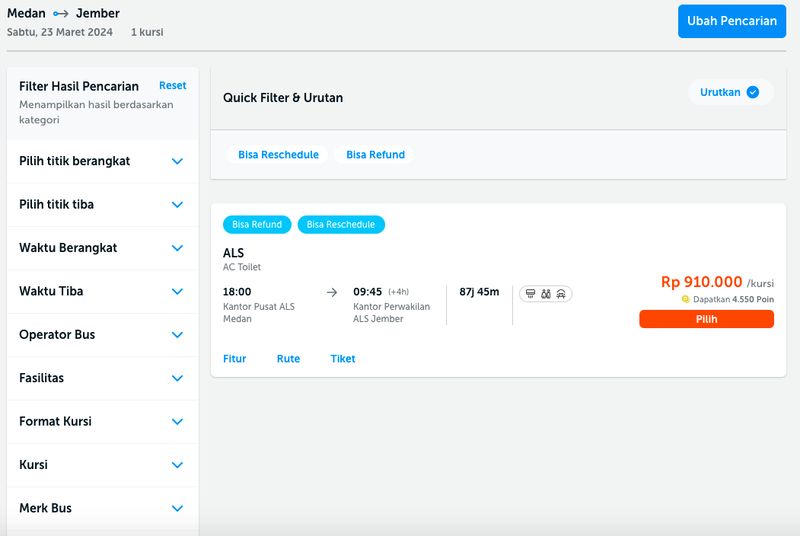Screen dimensions: 800x536
Task: Click the Ubah Pencarian button
Action: 732,21
